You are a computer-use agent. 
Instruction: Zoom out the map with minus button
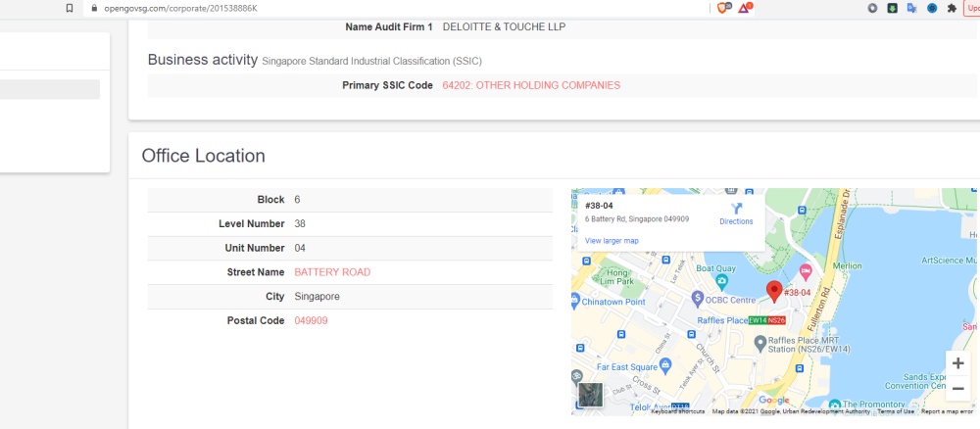tap(957, 389)
